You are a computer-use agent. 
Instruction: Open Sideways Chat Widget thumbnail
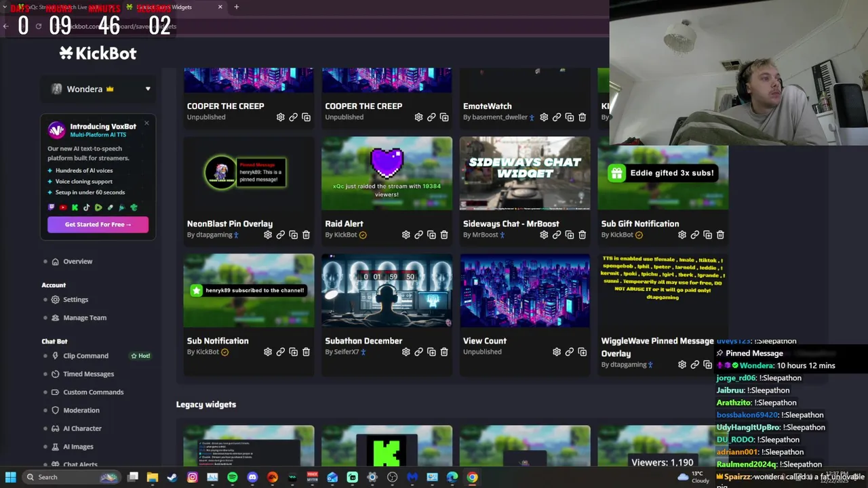click(x=525, y=174)
